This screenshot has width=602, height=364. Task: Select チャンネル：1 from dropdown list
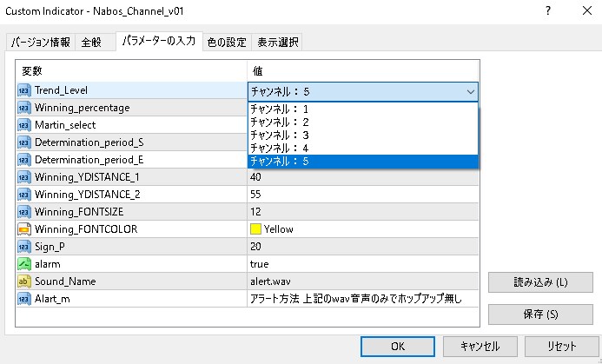tap(363, 109)
